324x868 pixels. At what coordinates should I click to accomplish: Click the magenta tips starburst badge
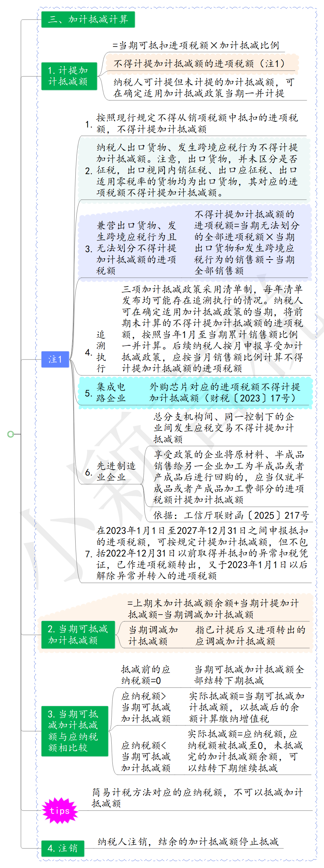(x=60, y=811)
